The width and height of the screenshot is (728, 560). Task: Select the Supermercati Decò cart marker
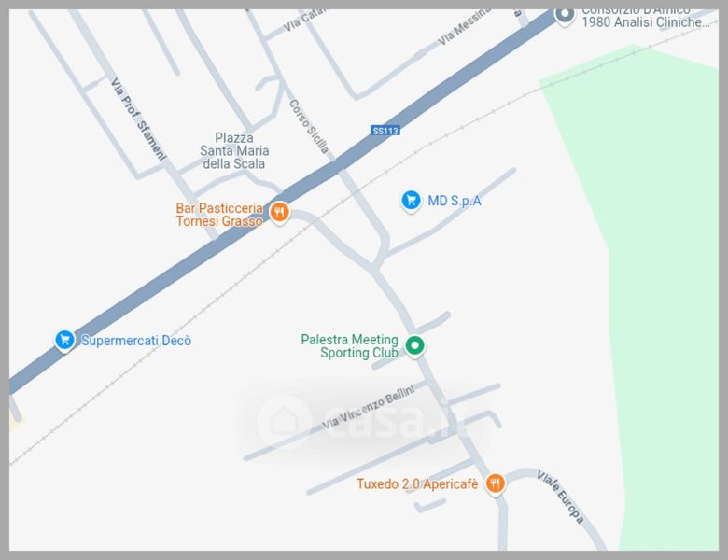click(64, 341)
